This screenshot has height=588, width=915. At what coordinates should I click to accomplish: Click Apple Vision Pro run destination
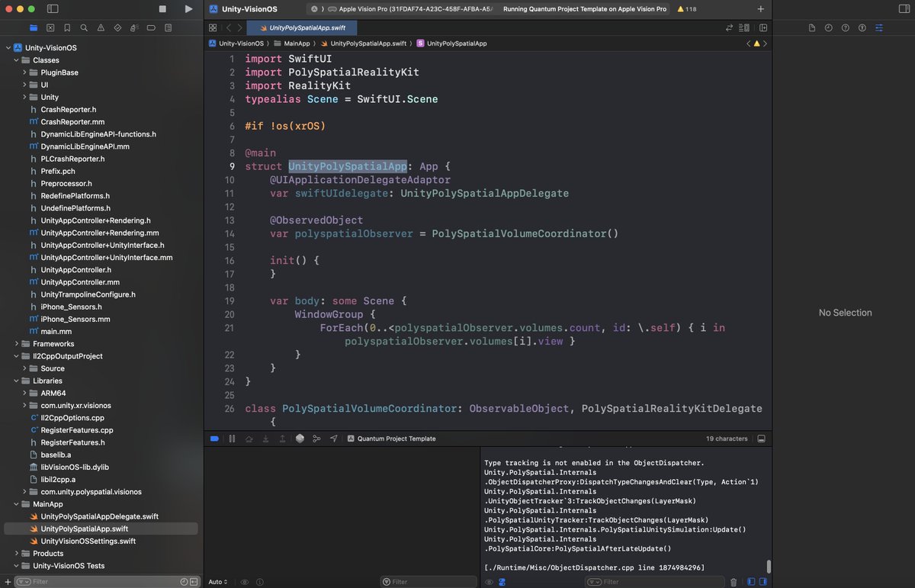pos(409,9)
